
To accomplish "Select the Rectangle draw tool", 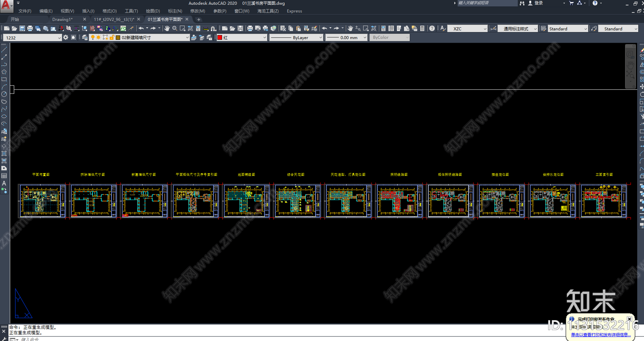I will tap(4, 79).
